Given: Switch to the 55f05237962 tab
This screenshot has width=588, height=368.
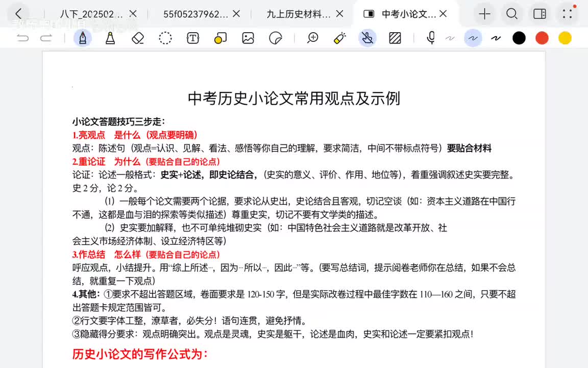Looking at the screenshot, I should (195, 14).
